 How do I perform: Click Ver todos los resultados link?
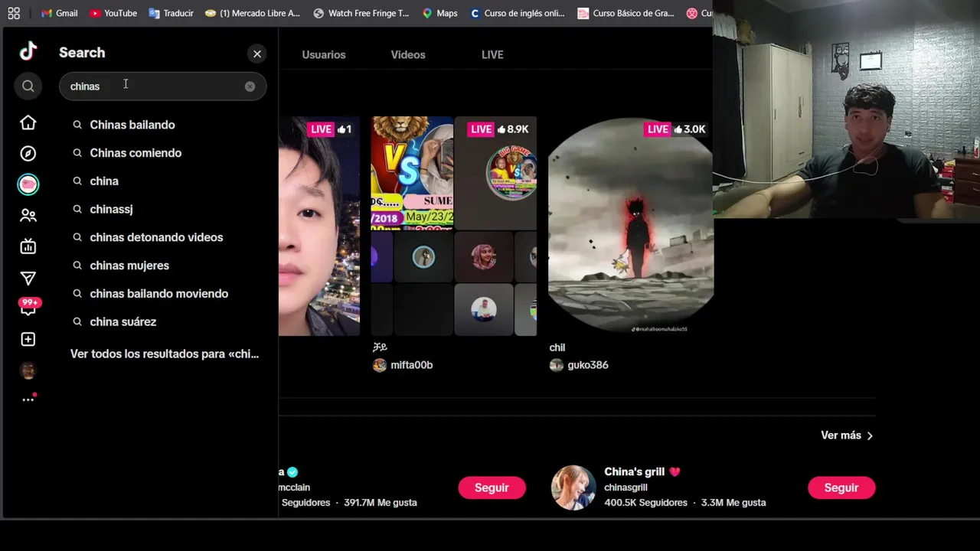pyautogui.click(x=165, y=354)
